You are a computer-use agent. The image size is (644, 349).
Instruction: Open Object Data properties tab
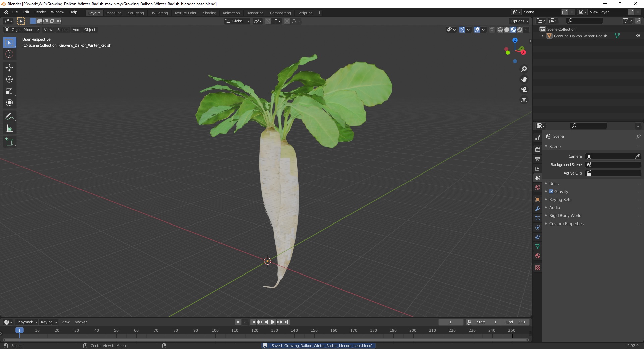tap(538, 246)
